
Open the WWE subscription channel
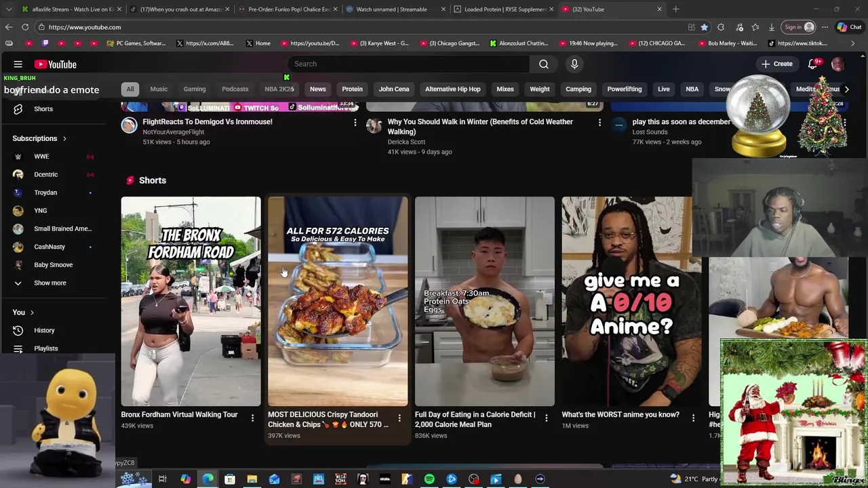pyautogui.click(x=41, y=157)
